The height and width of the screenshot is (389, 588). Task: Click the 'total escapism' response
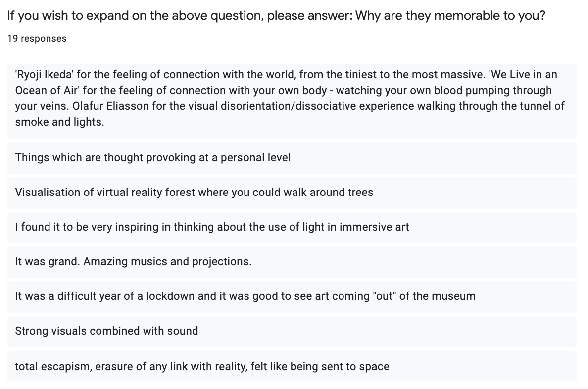(x=202, y=367)
